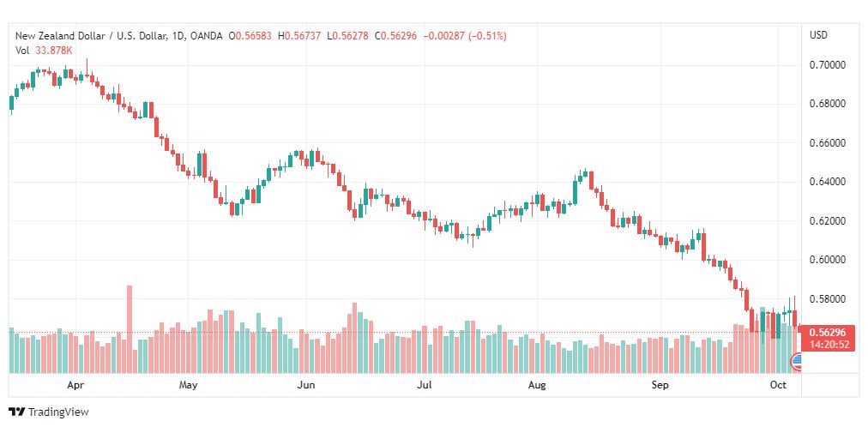Click the TradingView text link
The image size is (868, 427).
pyautogui.click(x=58, y=412)
